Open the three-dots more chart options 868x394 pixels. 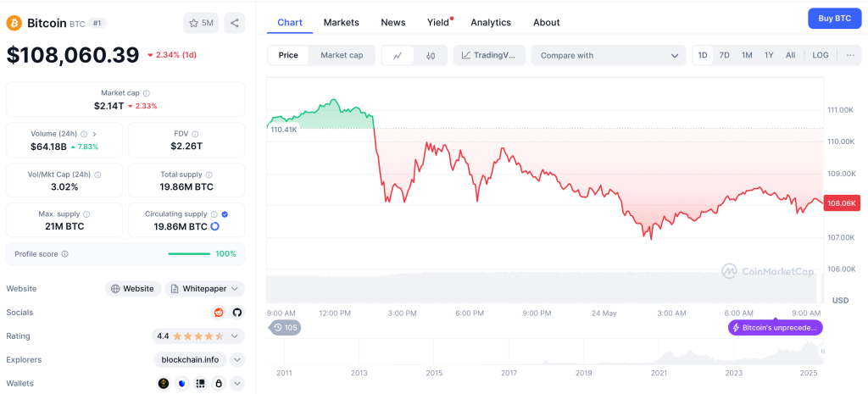(850, 55)
